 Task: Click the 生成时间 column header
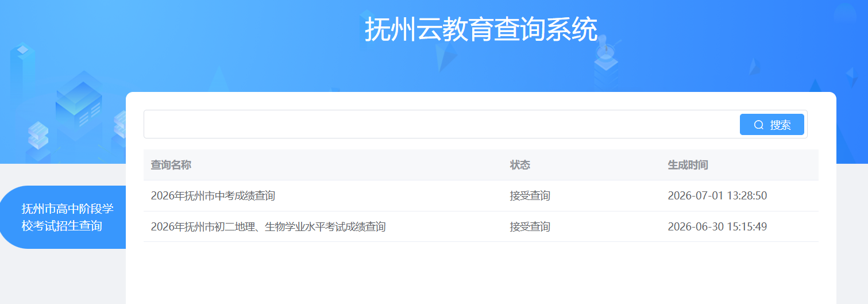pos(688,165)
